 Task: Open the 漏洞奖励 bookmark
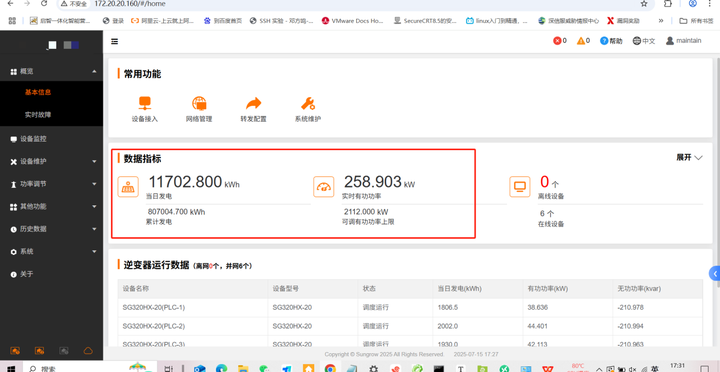[623, 21]
